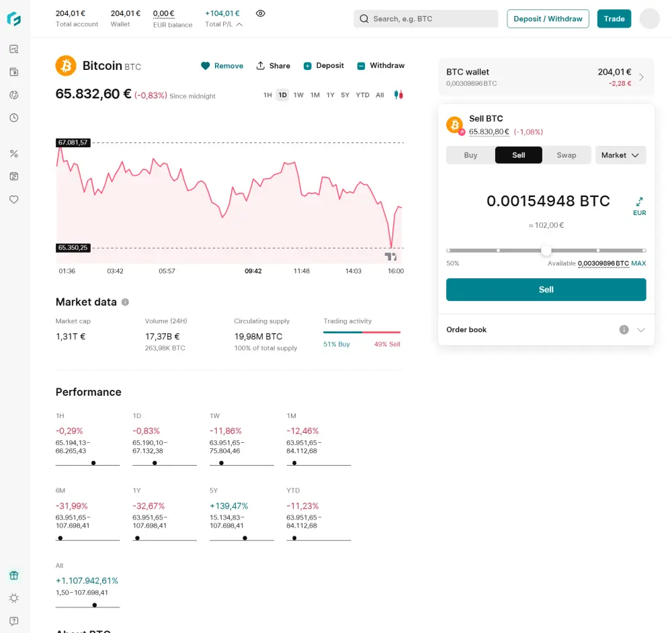Open the Market order type dropdown
This screenshot has width=672, height=633.
pyautogui.click(x=620, y=155)
